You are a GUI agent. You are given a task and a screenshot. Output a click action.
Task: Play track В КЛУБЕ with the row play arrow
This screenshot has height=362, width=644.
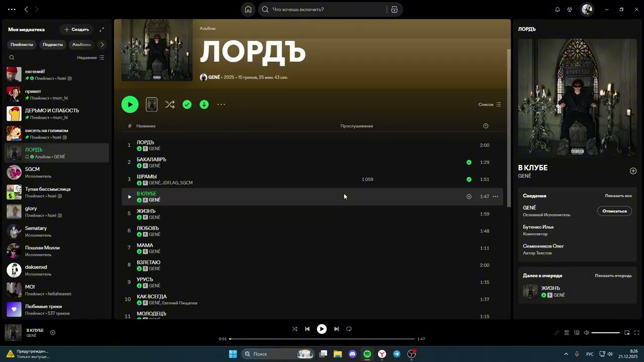pyautogui.click(x=129, y=197)
